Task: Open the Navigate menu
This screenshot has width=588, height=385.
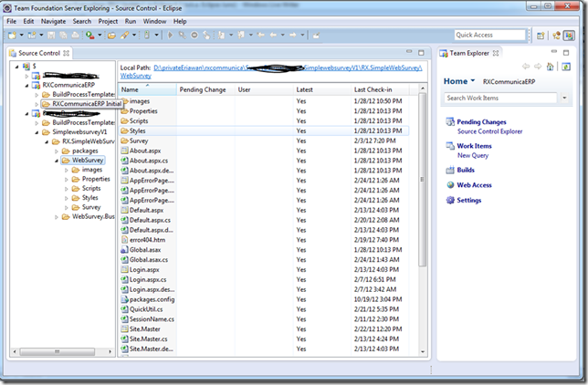Action: (x=53, y=20)
